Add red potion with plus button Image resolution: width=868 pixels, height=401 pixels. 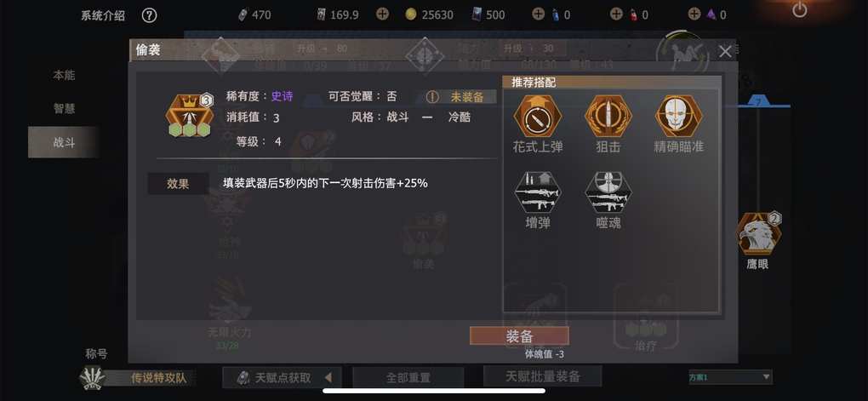(x=616, y=14)
